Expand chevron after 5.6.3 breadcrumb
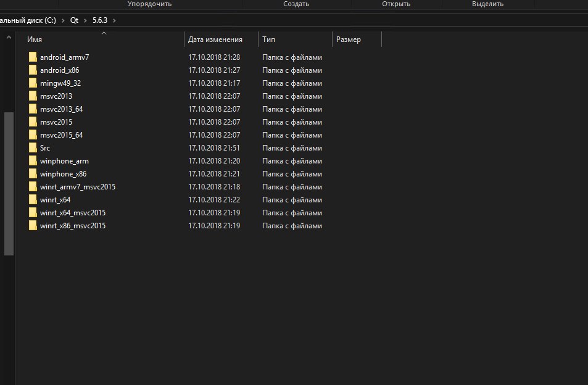The width and height of the screenshot is (588, 385). (114, 20)
